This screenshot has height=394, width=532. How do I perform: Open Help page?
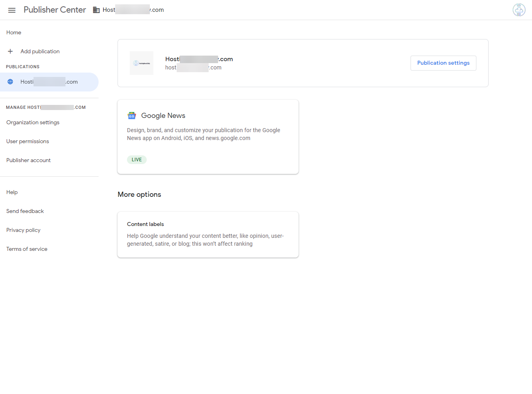click(x=12, y=192)
